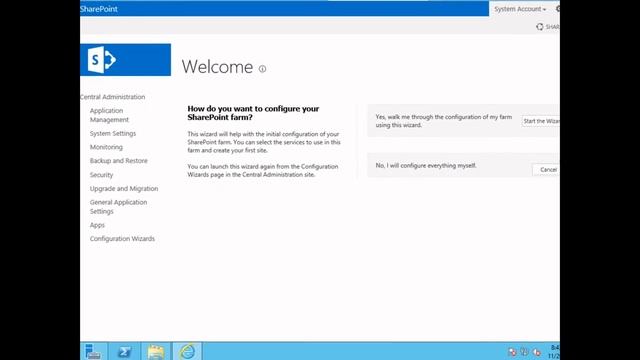Click the 'Yes, walk me through' text
The width and height of the screenshot is (640, 360).
pos(444,121)
